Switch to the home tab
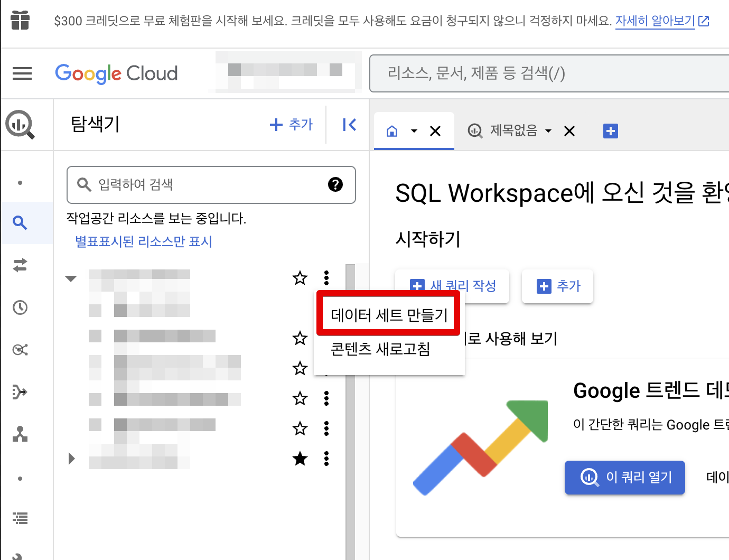Viewport: 729px width, 560px height. coord(392,131)
